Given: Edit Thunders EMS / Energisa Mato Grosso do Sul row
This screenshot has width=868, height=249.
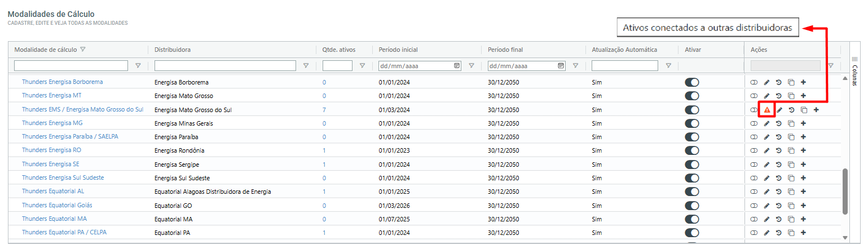Looking at the screenshot, I should point(779,110).
